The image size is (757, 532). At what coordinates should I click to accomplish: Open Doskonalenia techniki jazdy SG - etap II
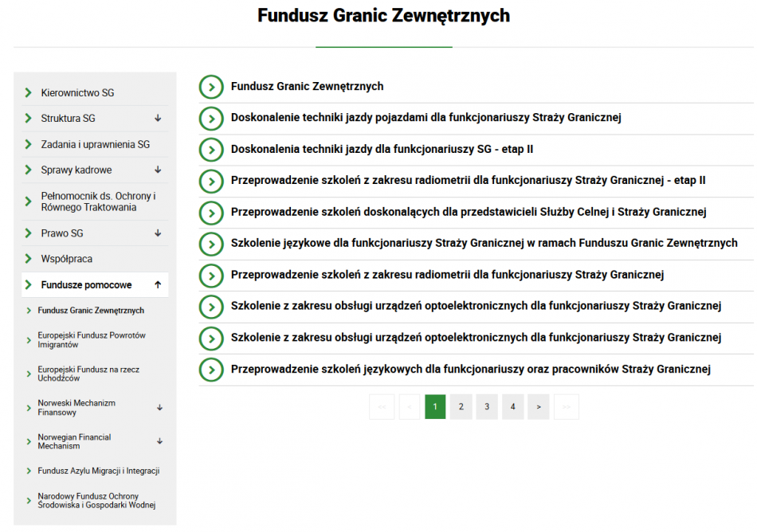(382, 150)
